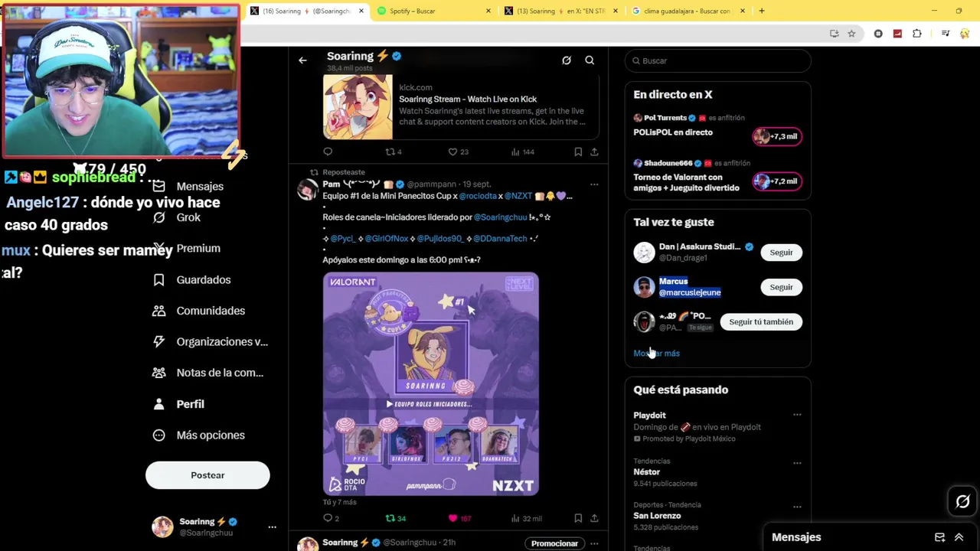Click Seguir tú también button
This screenshot has width=980, height=551.
(x=761, y=321)
